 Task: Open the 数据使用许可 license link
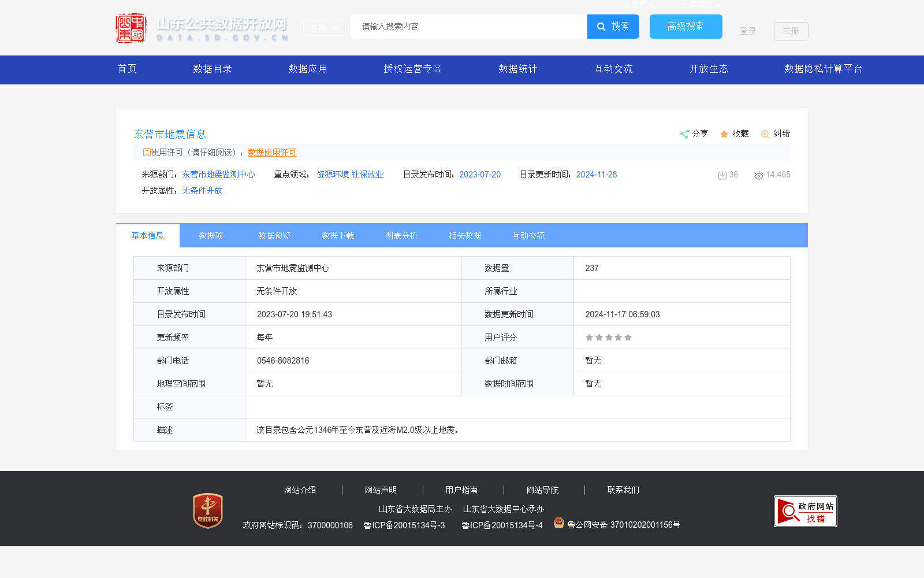click(x=272, y=153)
